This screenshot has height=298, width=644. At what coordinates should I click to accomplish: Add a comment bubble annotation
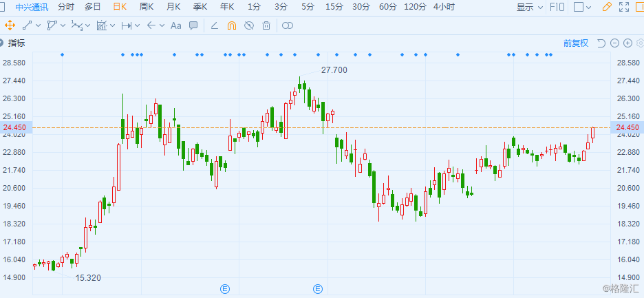tap(193, 25)
